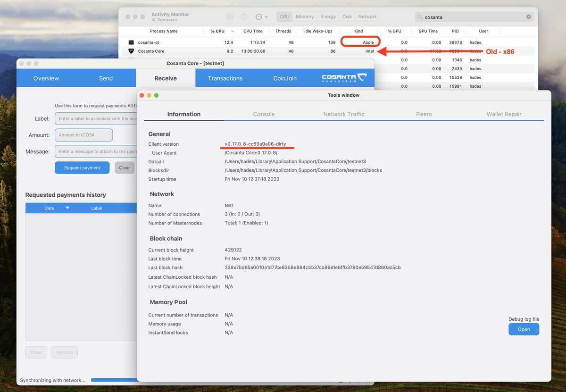
Task: Select the Peers tab in Tools window
Action: [424, 114]
